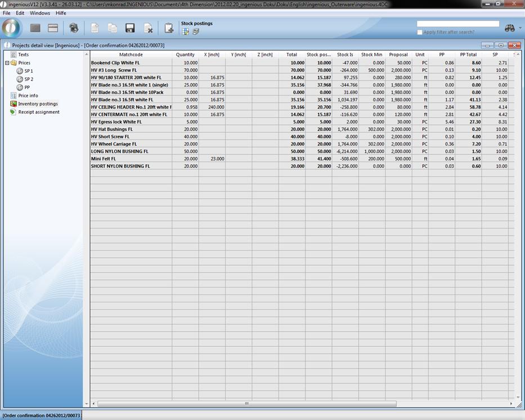Click the horizontal scrollbar of the table
Screen dimensions: 525x420
coord(246,404)
